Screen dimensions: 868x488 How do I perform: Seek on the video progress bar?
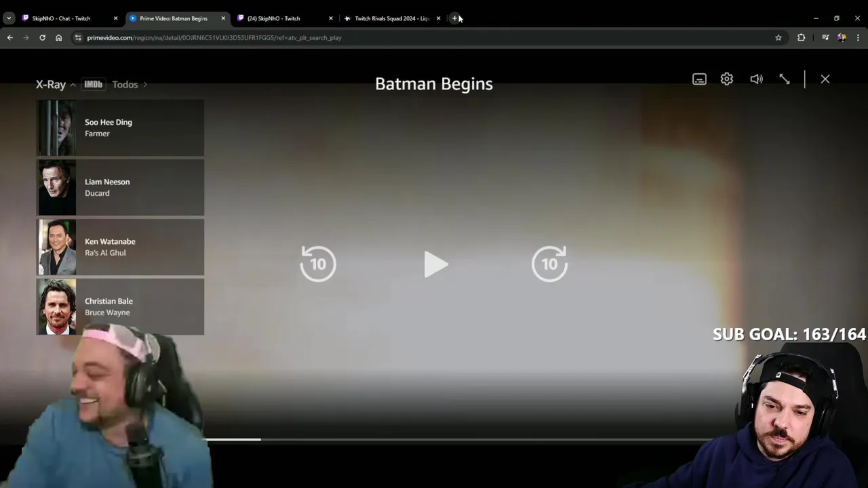pyautogui.click(x=454, y=440)
